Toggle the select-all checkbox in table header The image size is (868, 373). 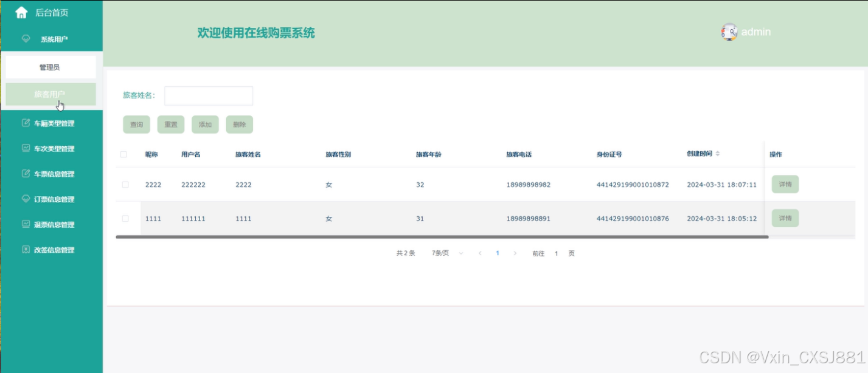[123, 154]
